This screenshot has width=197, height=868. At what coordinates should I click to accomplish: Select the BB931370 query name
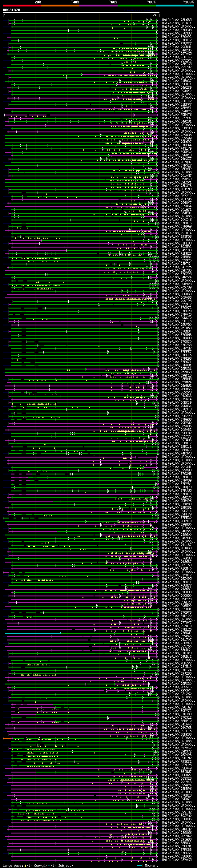(x=11, y=10)
